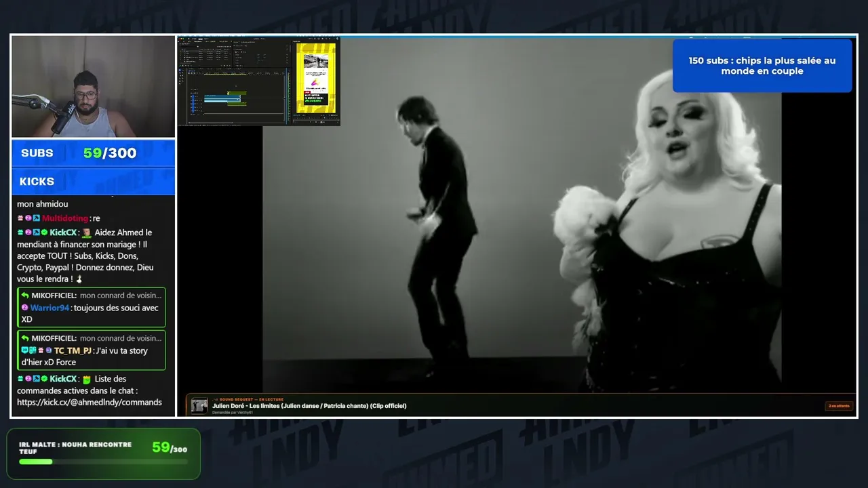Click the emoji after 'vous le rendra !'
Viewport: 868px width, 488px height.
click(x=79, y=279)
